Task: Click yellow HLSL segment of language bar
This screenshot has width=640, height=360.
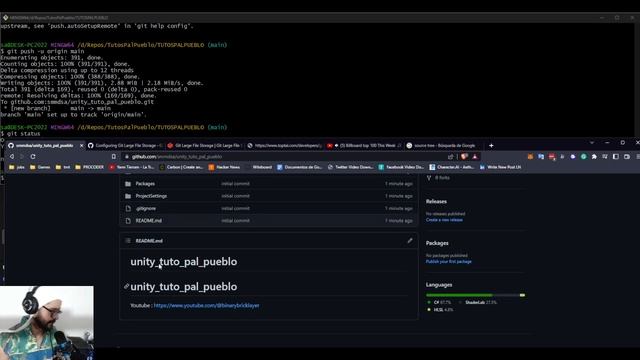Action: pyautogui.click(x=522, y=295)
